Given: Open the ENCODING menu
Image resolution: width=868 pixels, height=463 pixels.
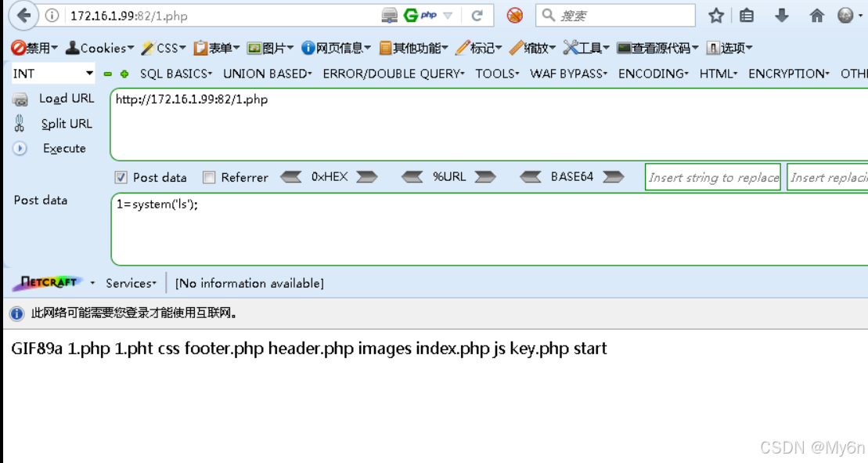Looking at the screenshot, I should (654, 74).
